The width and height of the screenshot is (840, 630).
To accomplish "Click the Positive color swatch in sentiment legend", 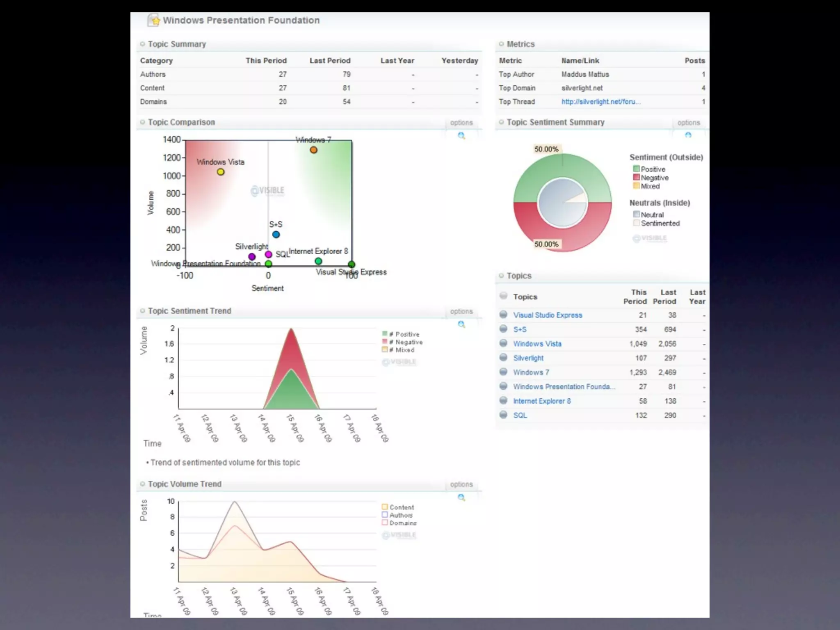I will click(636, 169).
